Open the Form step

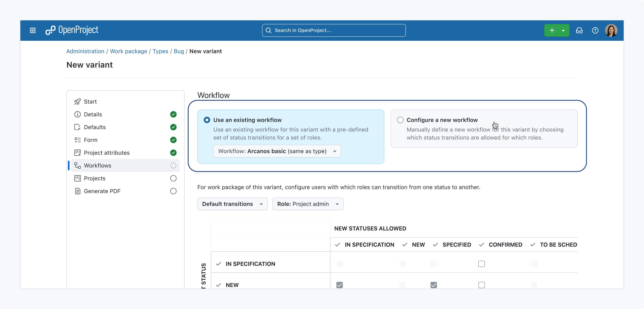(125, 140)
